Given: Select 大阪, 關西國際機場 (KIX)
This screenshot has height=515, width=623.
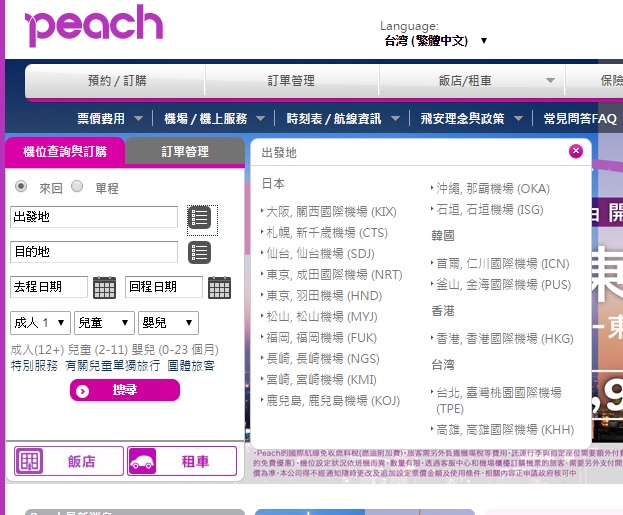Looking at the screenshot, I should click(x=331, y=212).
